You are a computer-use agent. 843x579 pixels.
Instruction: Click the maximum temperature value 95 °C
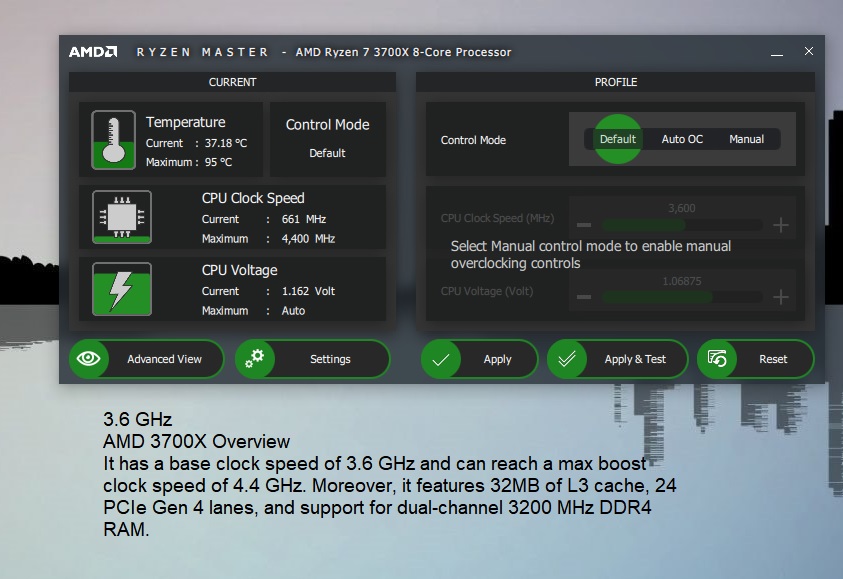(x=218, y=162)
